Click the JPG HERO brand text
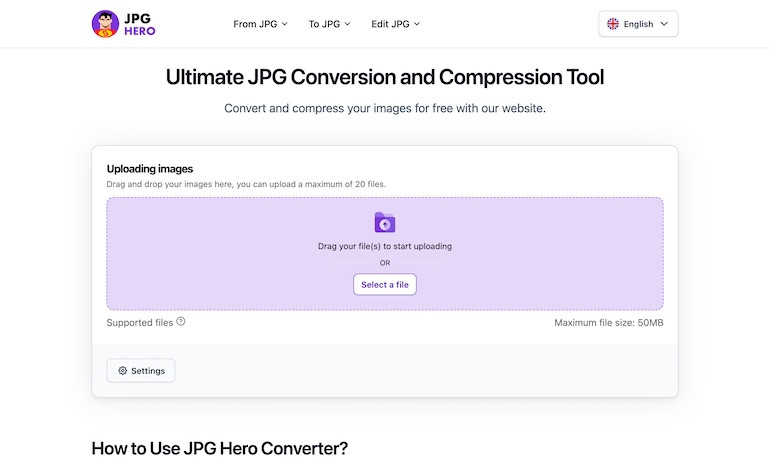 point(139,25)
